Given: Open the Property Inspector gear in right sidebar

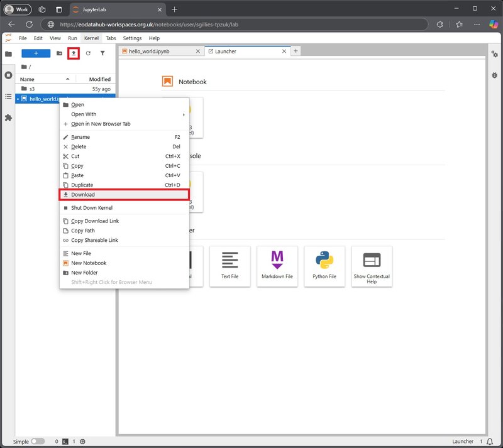Looking at the screenshot, I should [494, 54].
